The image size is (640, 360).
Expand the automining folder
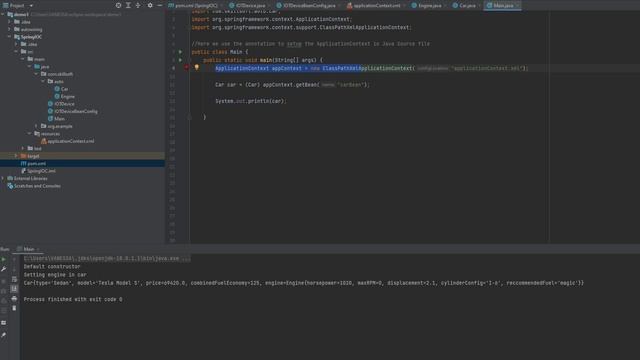[9, 29]
